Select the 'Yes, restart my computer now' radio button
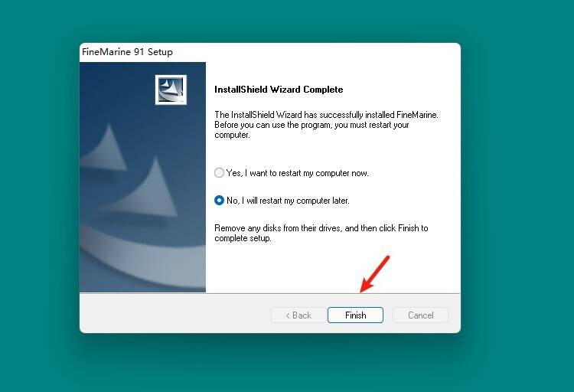 220,173
